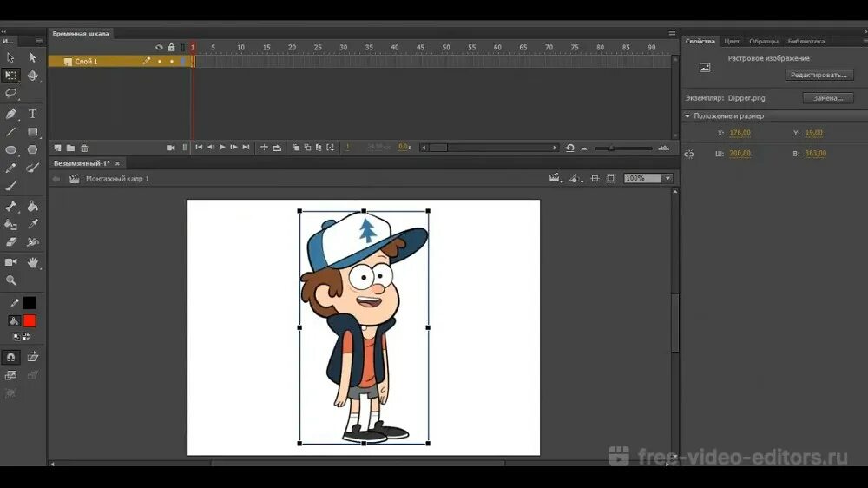
Task: Add camera layer in timeline
Action: pyautogui.click(x=170, y=148)
